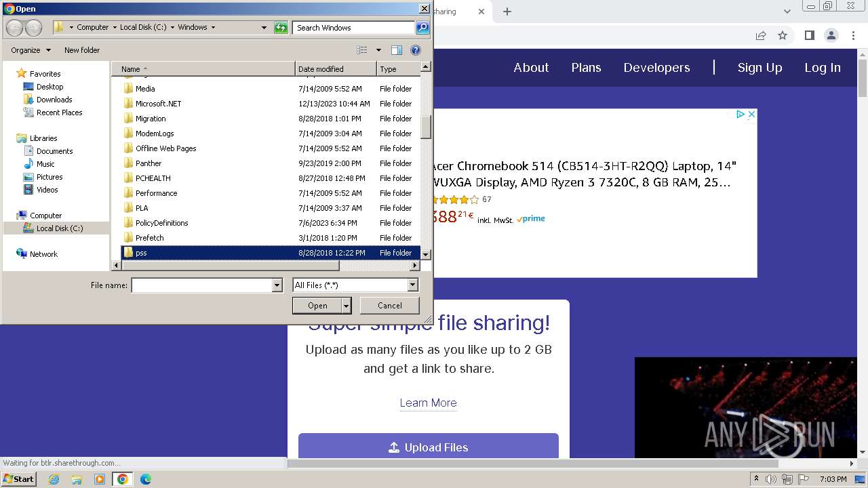
Task: Select the pss folder
Action: pos(270,253)
